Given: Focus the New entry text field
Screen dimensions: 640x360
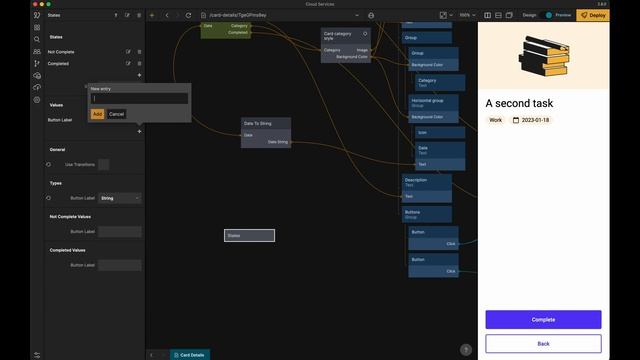Looking at the screenshot, I should [140, 98].
